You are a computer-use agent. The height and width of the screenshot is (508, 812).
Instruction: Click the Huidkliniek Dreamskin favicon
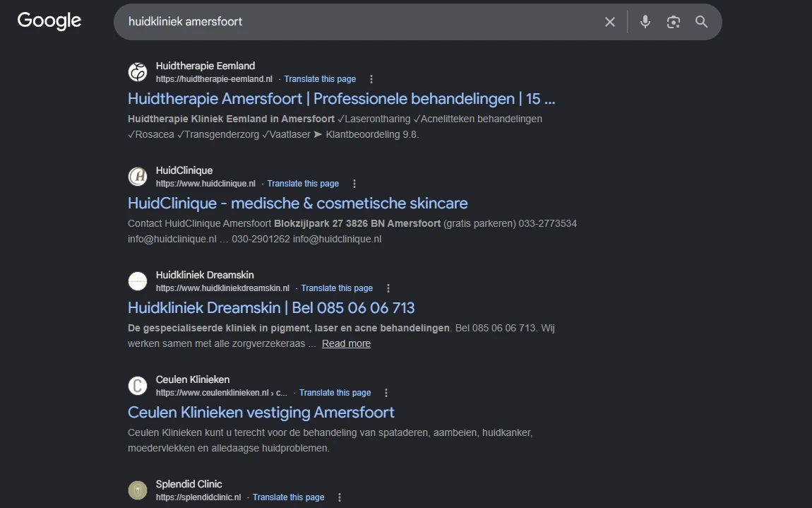[138, 281]
